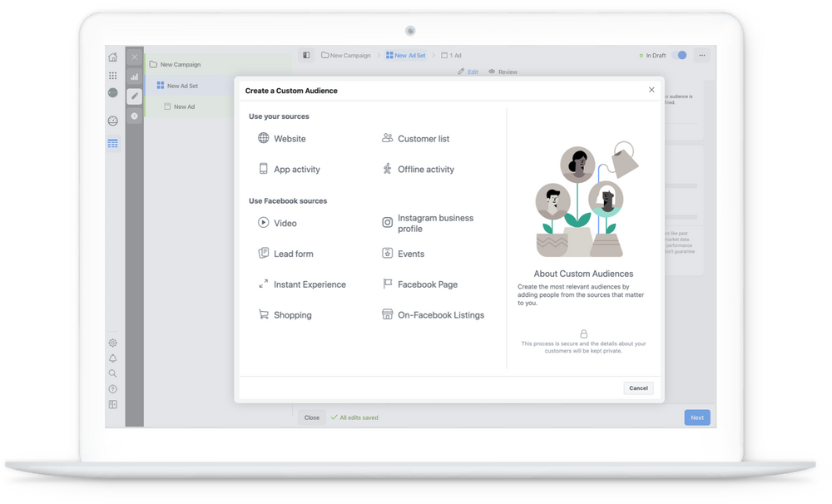This screenshot has height=504, width=832.
Task: Select Offline activity source
Action: click(x=418, y=169)
